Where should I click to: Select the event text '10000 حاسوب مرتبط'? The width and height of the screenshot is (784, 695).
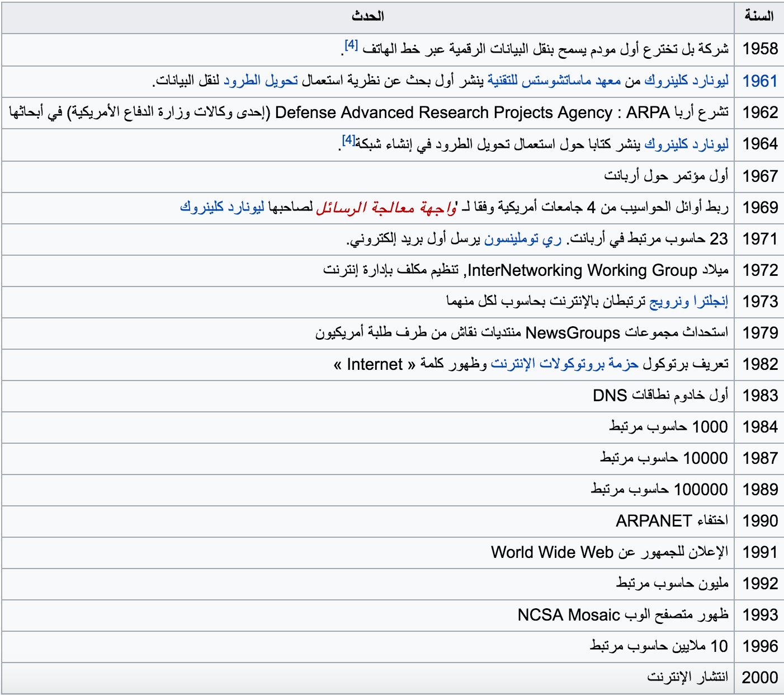click(x=664, y=458)
